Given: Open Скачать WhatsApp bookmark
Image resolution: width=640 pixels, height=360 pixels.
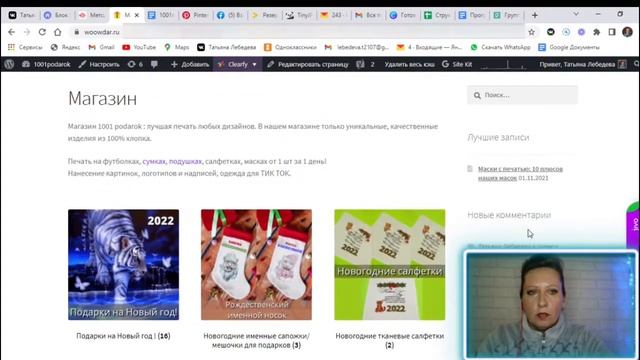Looking at the screenshot, I should point(500,47).
